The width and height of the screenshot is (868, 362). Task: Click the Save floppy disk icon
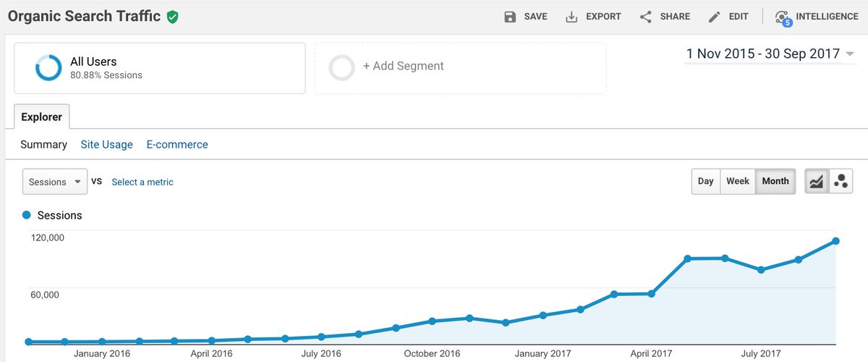510,17
